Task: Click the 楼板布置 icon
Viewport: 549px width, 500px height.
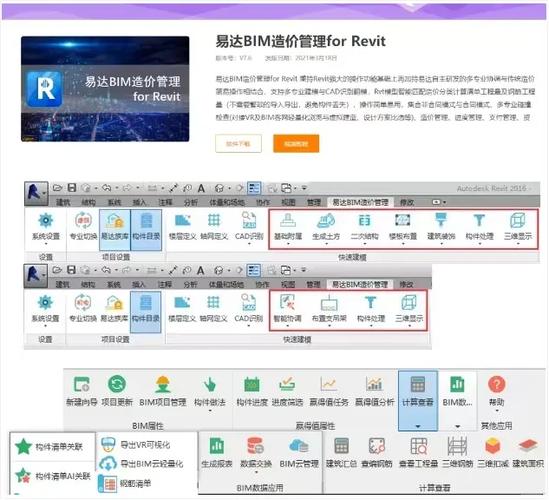Action: click(x=403, y=221)
